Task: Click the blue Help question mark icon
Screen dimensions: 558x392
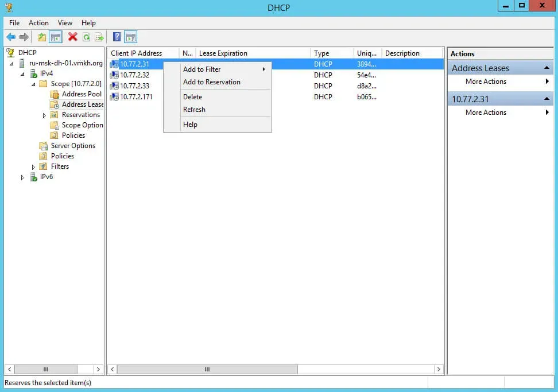Action: (117, 37)
